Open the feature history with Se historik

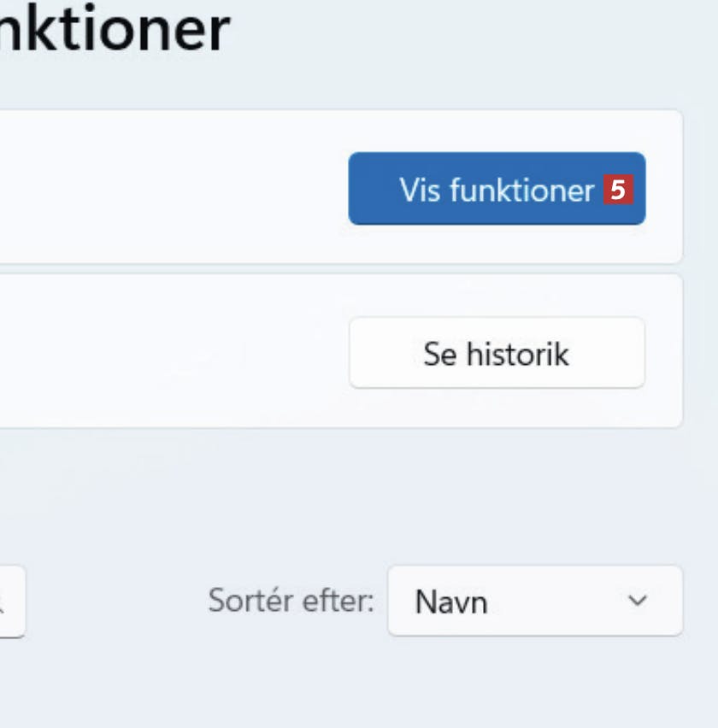pos(496,353)
